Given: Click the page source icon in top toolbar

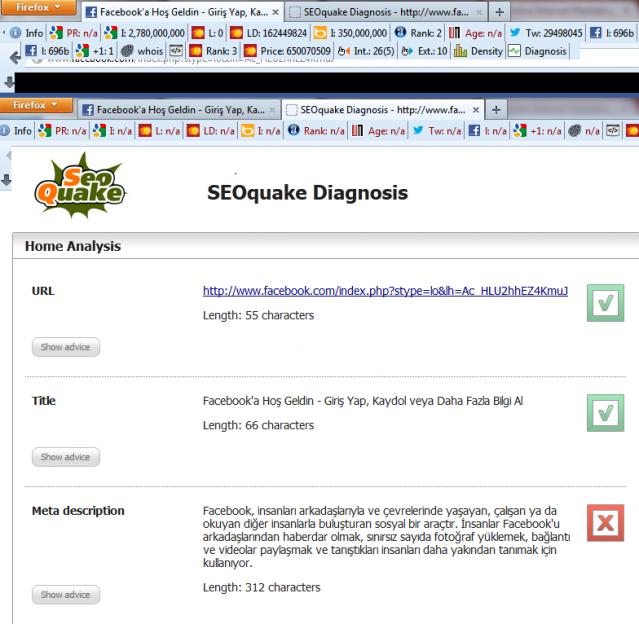Looking at the screenshot, I should pos(176,51).
